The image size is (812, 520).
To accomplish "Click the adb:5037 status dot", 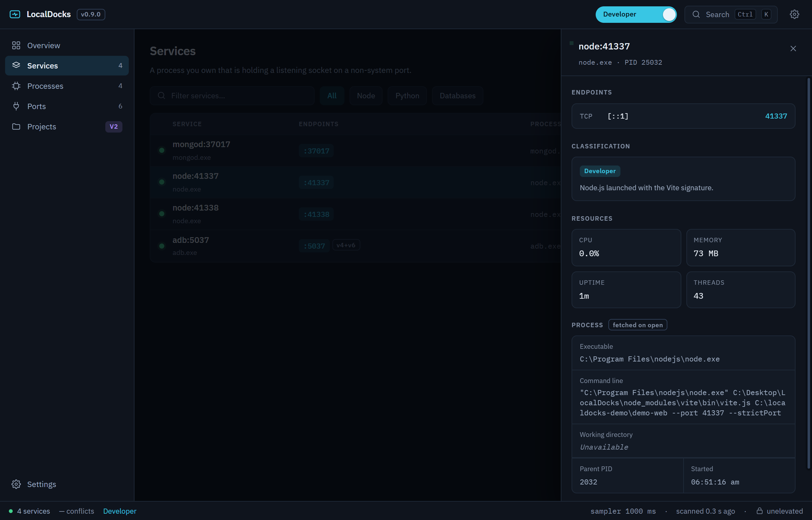I will click(162, 246).
